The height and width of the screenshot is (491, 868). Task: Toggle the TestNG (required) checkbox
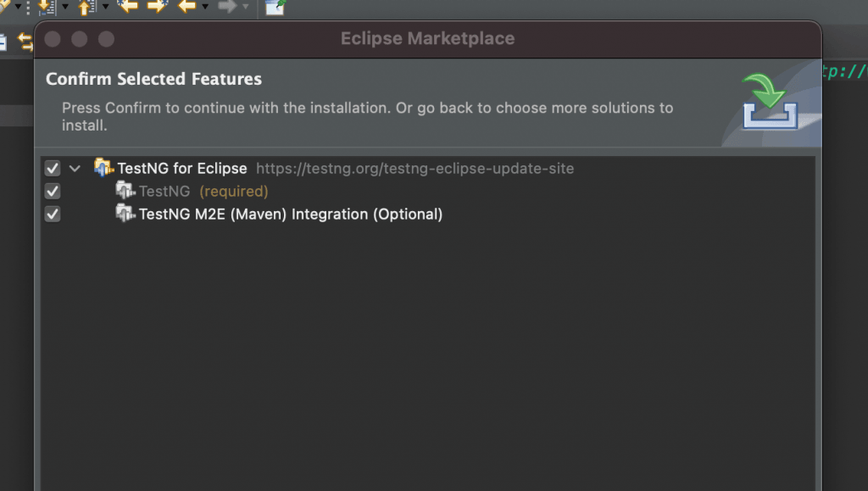[x=53, y=191]
